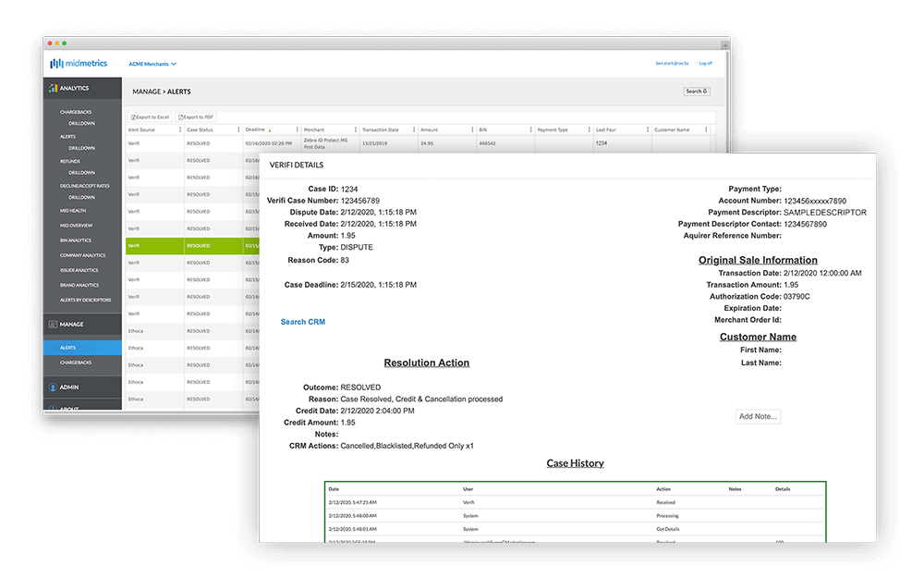Click the Admin user icon in the sidebar
The width and height of the screenshot is (924, 578).
tap(53, 387)
